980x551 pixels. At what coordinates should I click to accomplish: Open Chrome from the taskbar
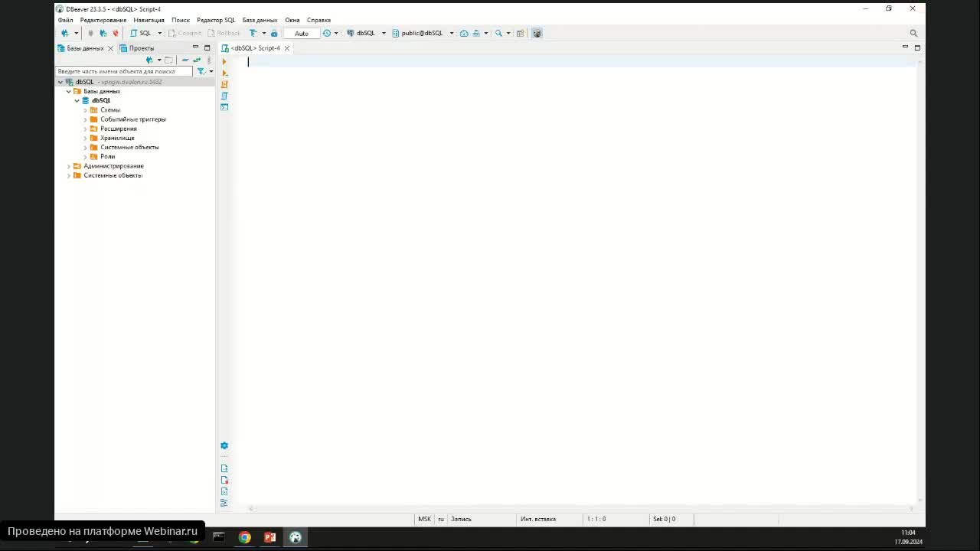[x=244, y=537]
